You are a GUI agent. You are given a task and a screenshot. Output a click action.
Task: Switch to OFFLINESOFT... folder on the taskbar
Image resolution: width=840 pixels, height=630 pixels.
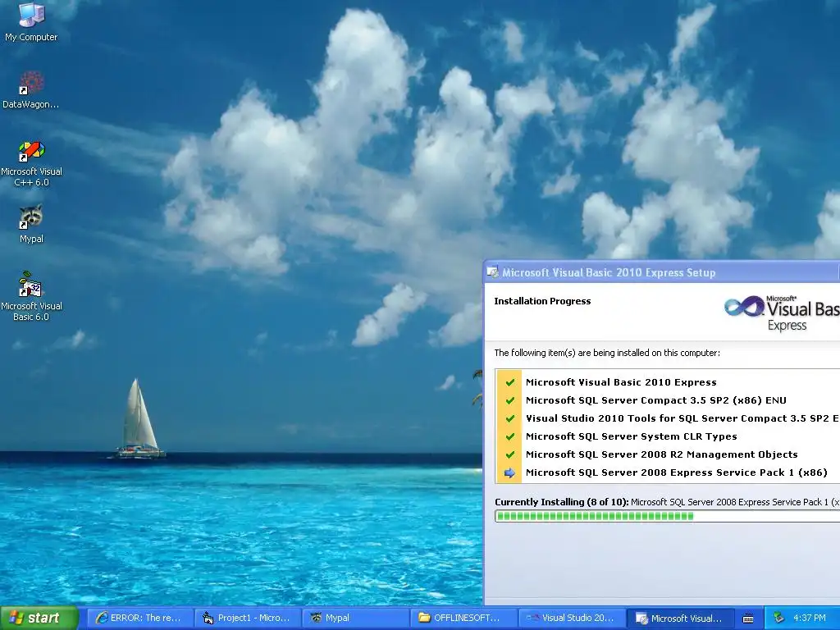[x=464, y=619]
